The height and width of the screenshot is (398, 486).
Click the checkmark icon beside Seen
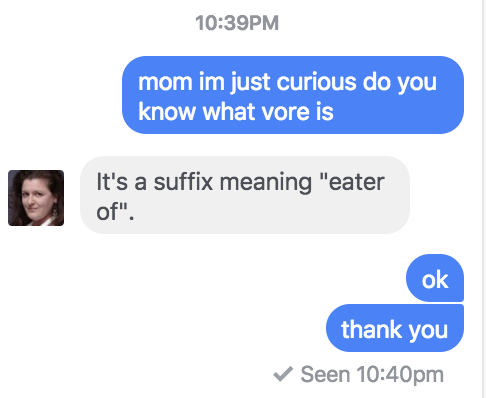[283, 374]
